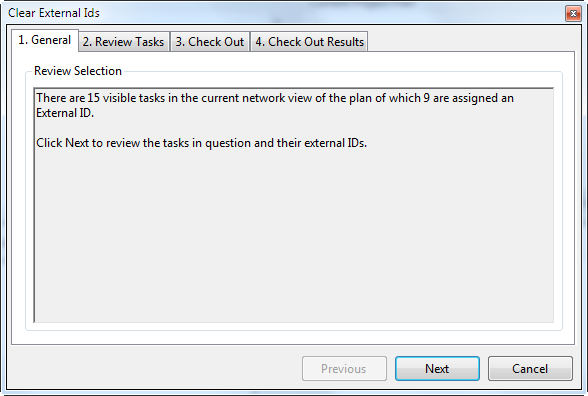
Task: Switch to the 2. Review Tasks tab
Action: tap(123, 42)
